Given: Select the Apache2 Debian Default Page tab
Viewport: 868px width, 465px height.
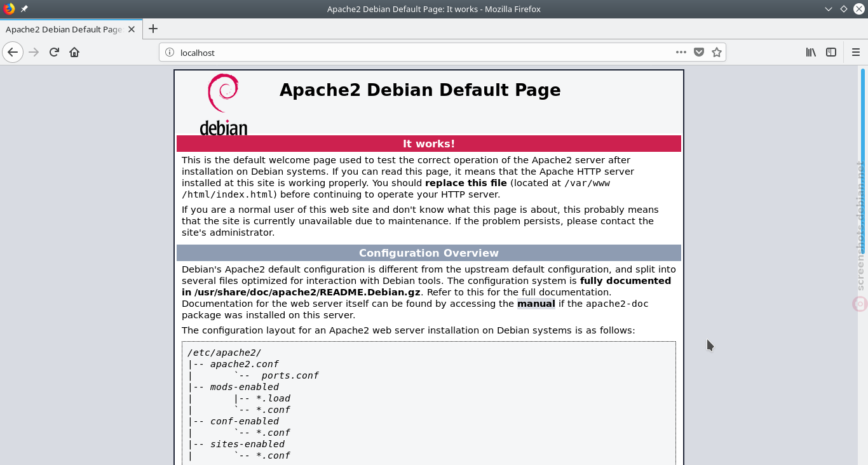Looking at the screenshot, I should (x=71, y=29).
